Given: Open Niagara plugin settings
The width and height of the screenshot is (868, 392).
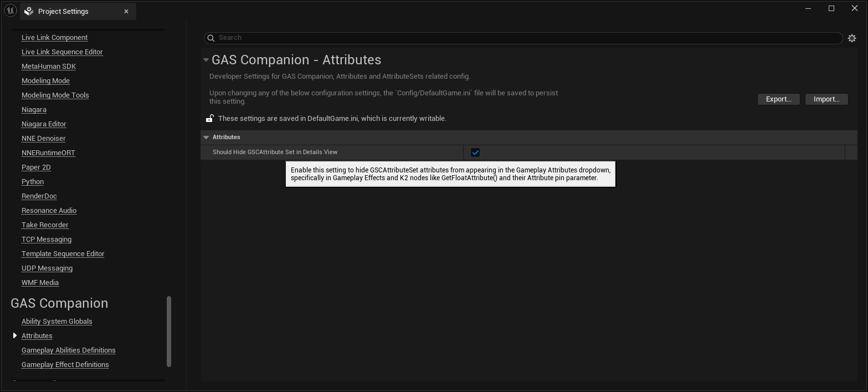Looking at the screenshot, I should (34, 109).
